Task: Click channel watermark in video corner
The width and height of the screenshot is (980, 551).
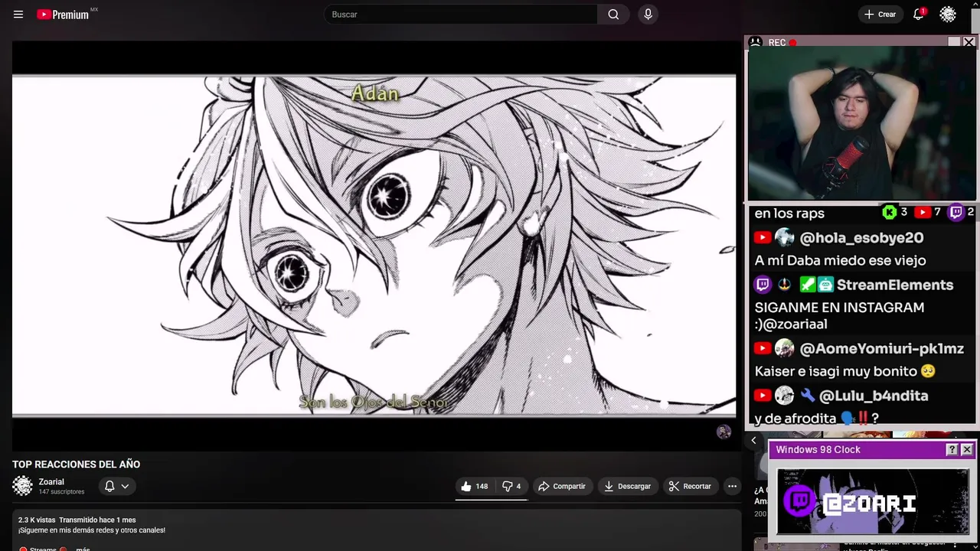Action: coord(724,432)
